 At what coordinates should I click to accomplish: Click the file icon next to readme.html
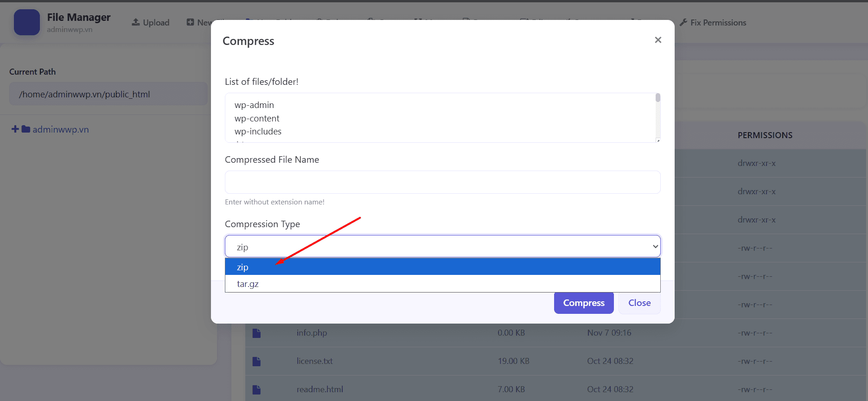pyautogui.click(x=256, y=389)
